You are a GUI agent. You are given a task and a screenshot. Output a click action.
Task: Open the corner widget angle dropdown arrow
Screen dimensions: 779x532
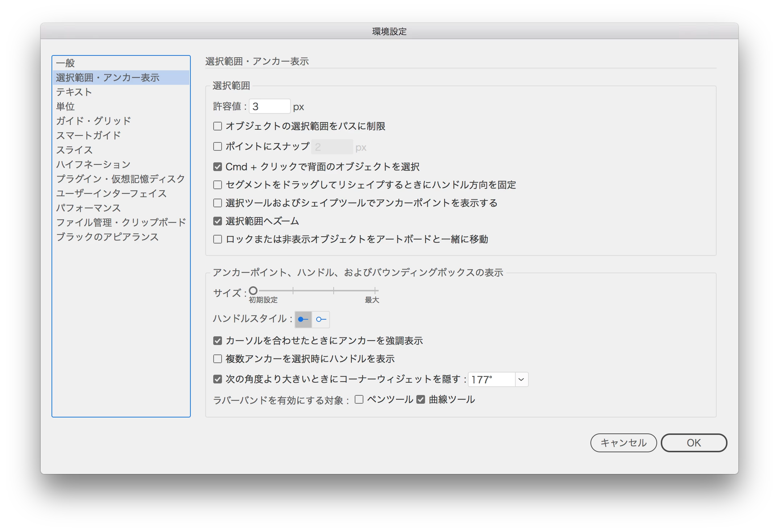point(521,379)
